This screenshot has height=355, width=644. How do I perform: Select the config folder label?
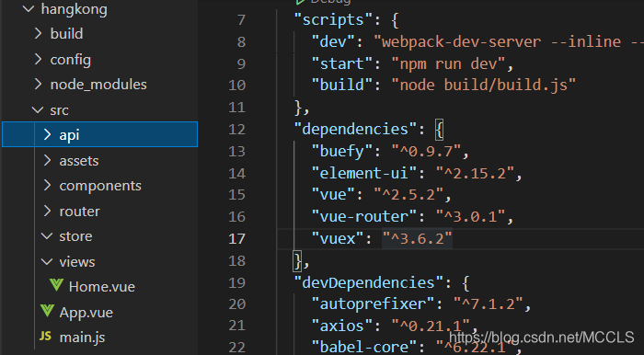pos(71,60)
